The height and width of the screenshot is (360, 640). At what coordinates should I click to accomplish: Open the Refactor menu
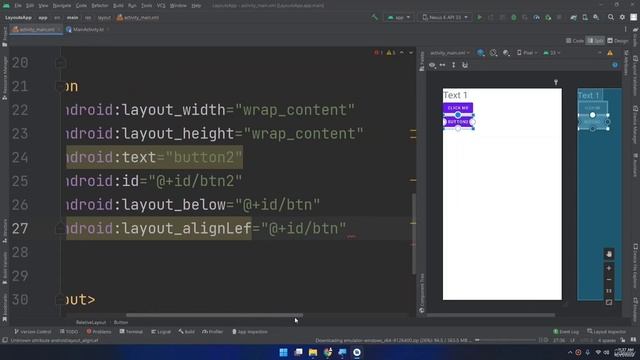pyautogui.click(x=100, y=6)
